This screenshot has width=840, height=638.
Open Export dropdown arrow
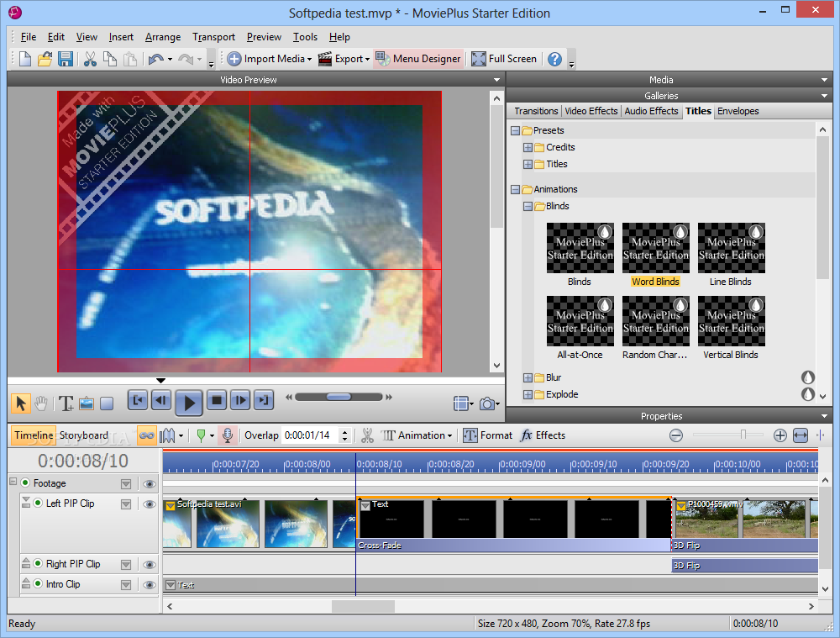[x=368, y=59]
